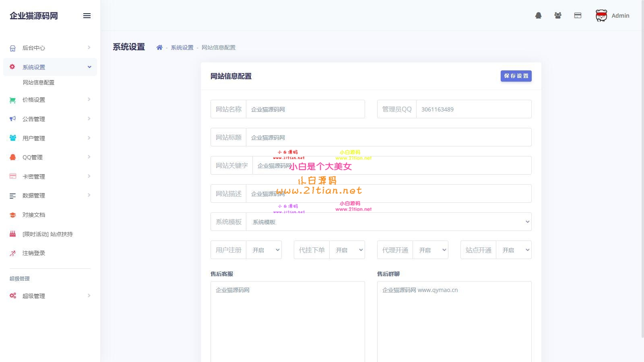
Task: Select 网站信息配置 in the sidebar
Action: pos(39,82)
